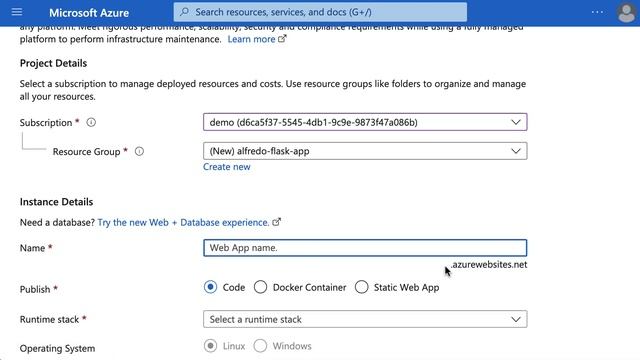640x360 pixels.
Task: Expand the Resource Group chevron arrow
Action: coord(516,151)
